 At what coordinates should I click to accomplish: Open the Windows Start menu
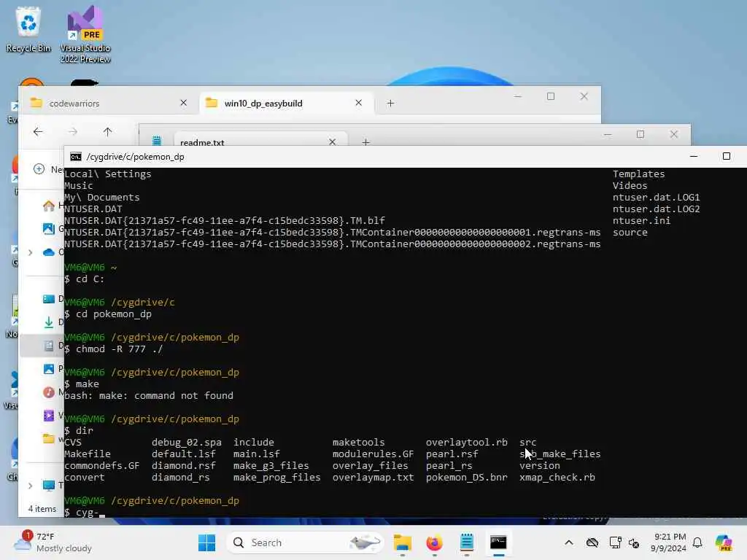coord(206,542)
